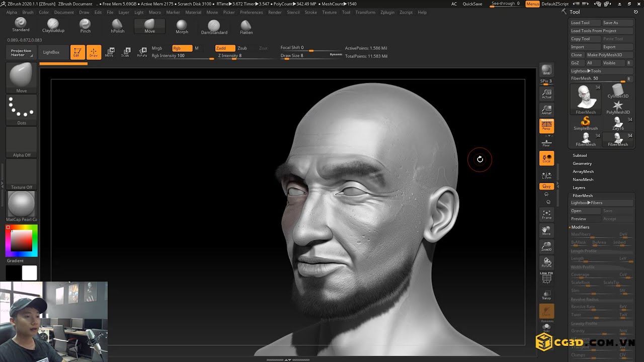Click the Zoom3D icon
The height and width of the screenshot is (362, 644).
[546, 246]
